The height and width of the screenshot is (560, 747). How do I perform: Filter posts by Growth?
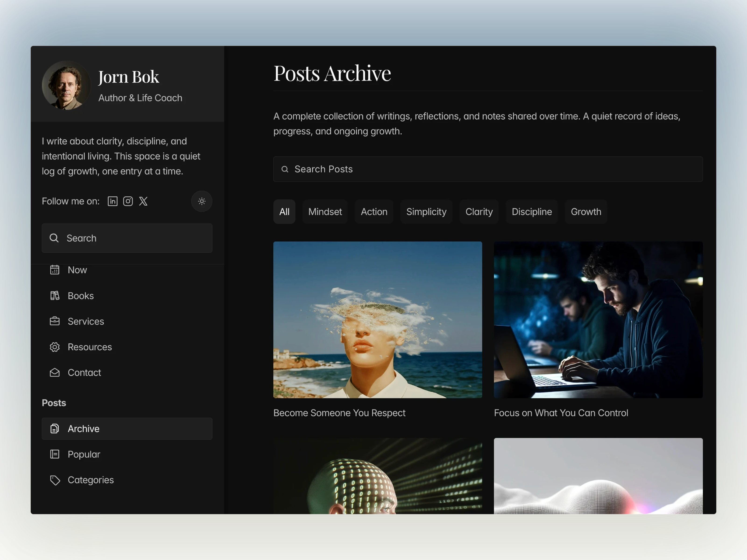(x=586, y=212)
